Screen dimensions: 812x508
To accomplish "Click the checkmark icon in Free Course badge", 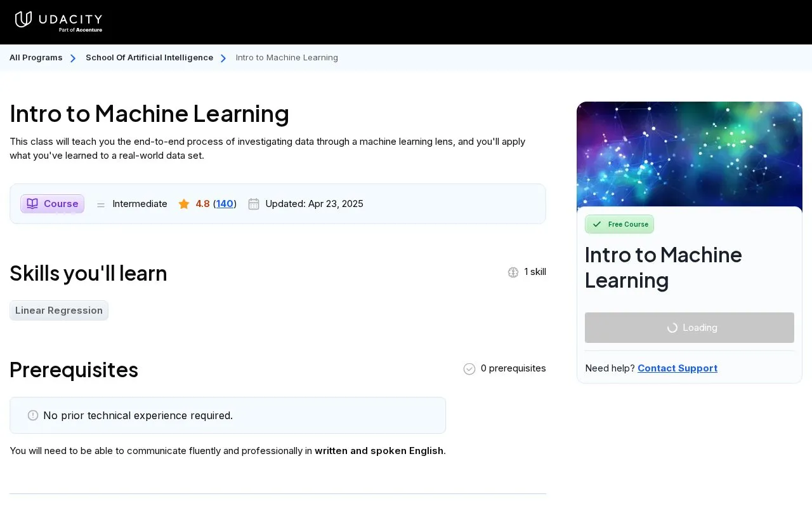I will [597, 224].
